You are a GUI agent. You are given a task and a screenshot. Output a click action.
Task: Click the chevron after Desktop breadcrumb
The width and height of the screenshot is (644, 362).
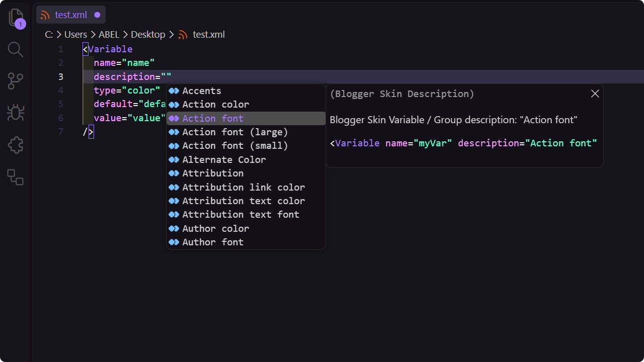tap(172, 35)
